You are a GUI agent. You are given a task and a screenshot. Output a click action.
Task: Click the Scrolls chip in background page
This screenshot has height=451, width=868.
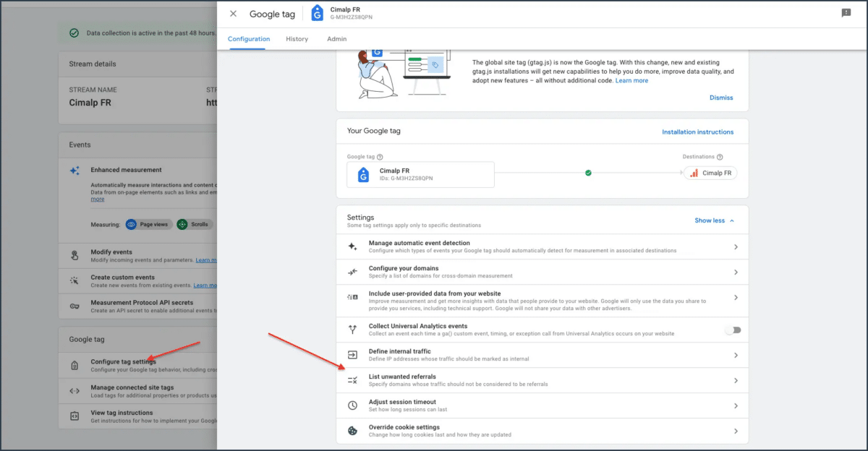pyautogui.click(x=193, y=225)
